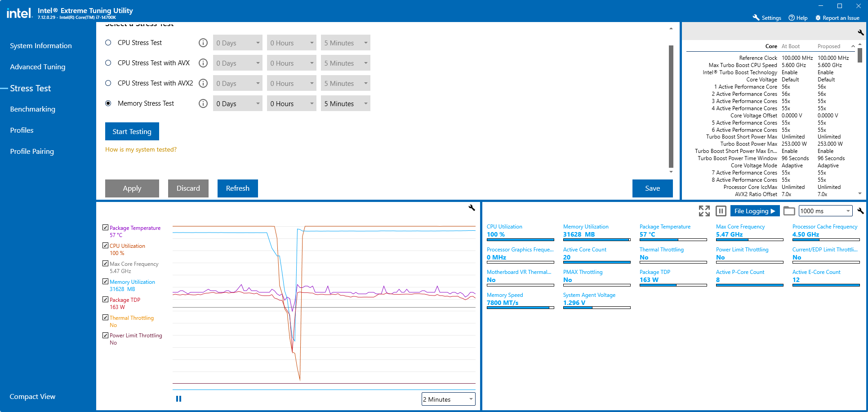Open Minutes dropdown for CPU Stress Test
Viewport: 868px width, 412px height.
(346, 43)
